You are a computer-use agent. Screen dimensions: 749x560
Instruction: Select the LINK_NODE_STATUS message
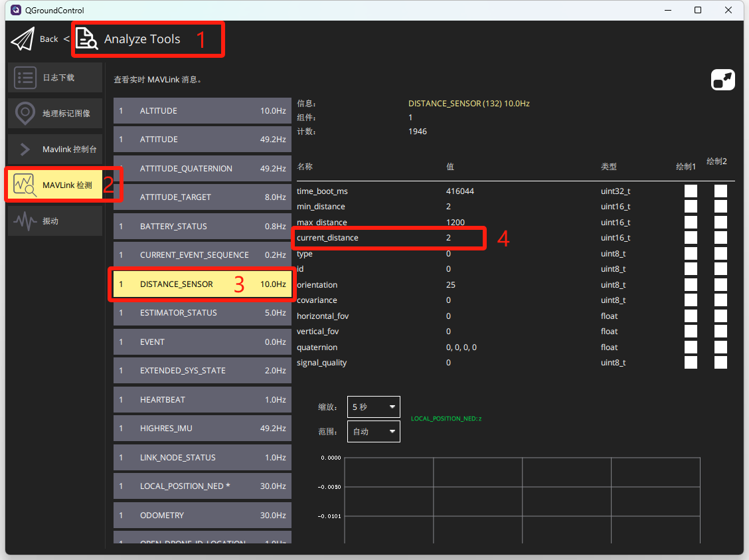point(202,458)
